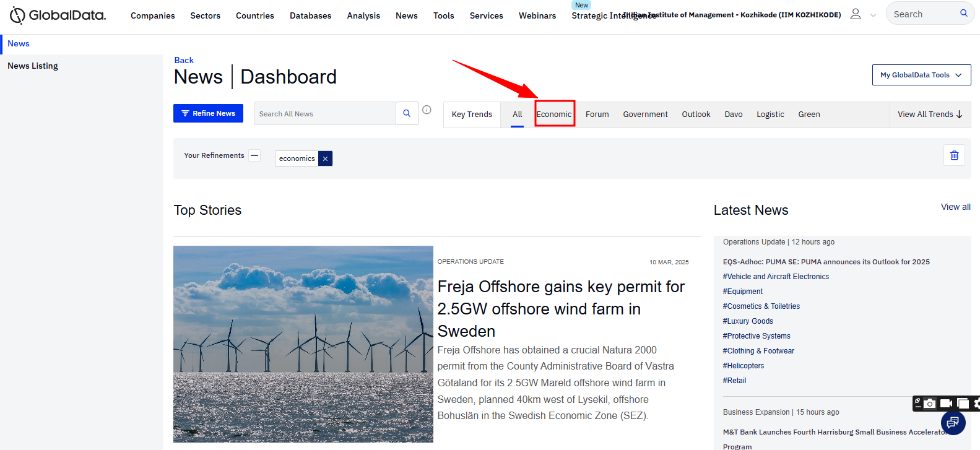
Task: Open the wind farm story thumbnail
Action: [x=303, y=344]
